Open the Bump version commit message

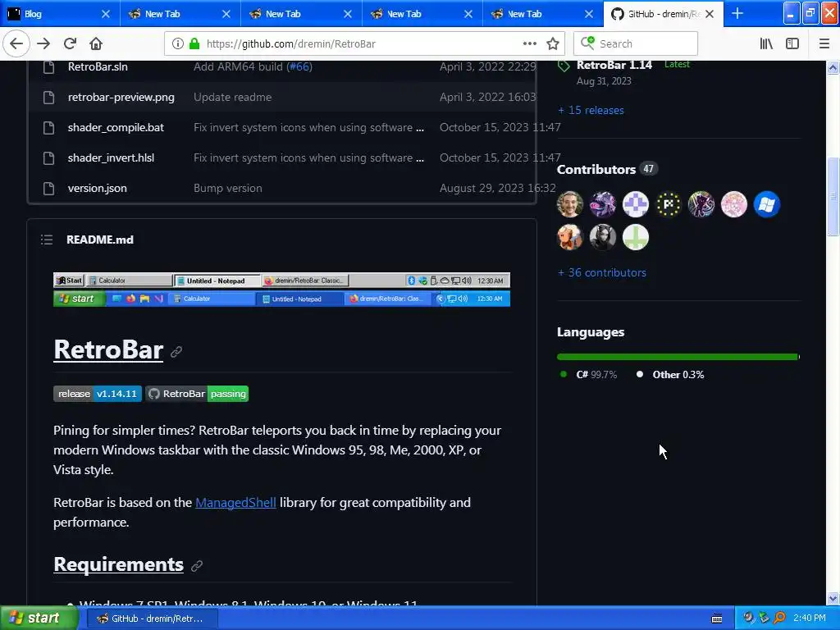click(228, 188)
